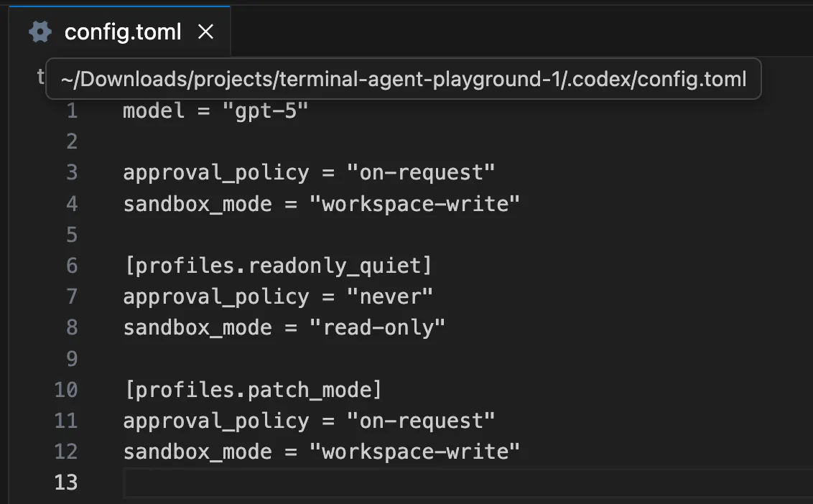Image resolution: width=813 pixels, height=504 pixels.
Task: Close the config.toml editor tab
Action: coord(206,32)
